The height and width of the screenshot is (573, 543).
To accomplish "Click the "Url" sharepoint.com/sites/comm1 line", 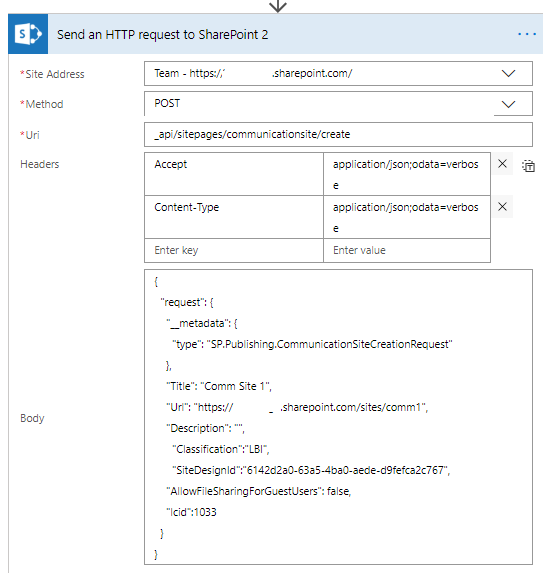I will coord(297,407).
